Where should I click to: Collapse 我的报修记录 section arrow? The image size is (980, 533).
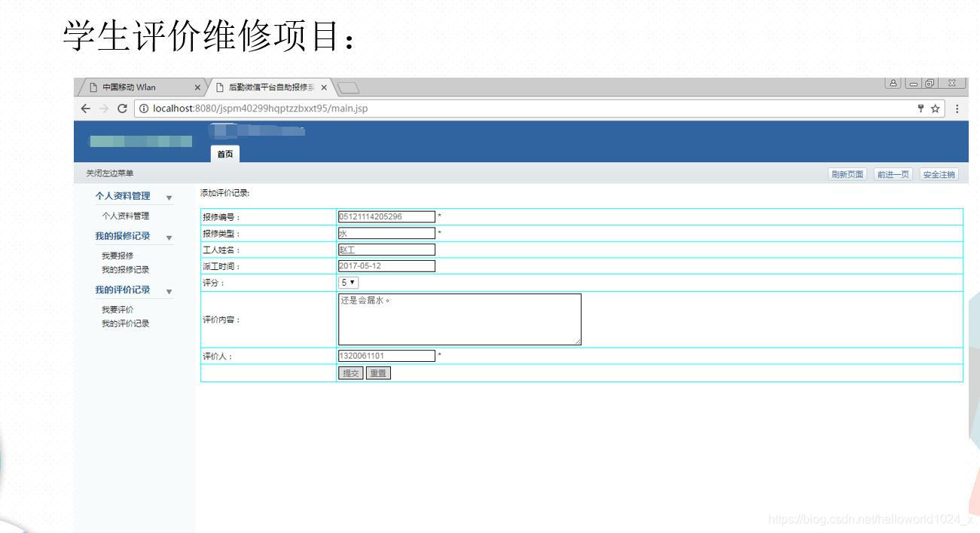point(169,237)
